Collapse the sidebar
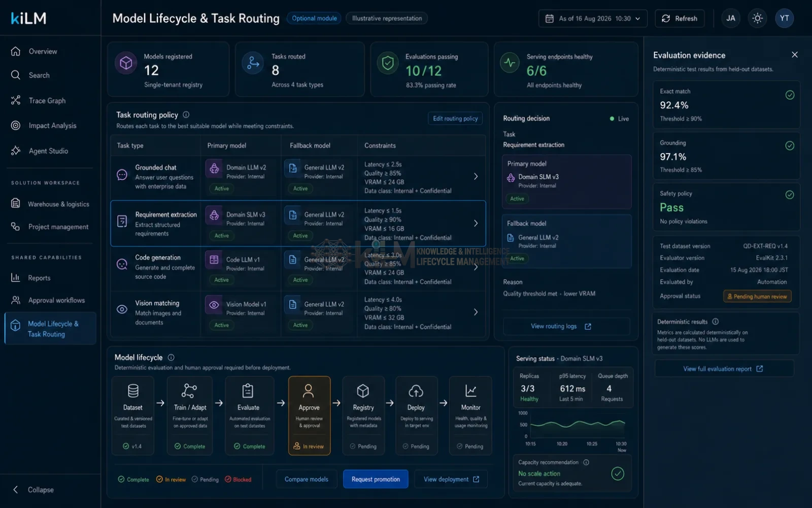Image resolution: width=812 pixels, height=508 pixels. (33, 490)
